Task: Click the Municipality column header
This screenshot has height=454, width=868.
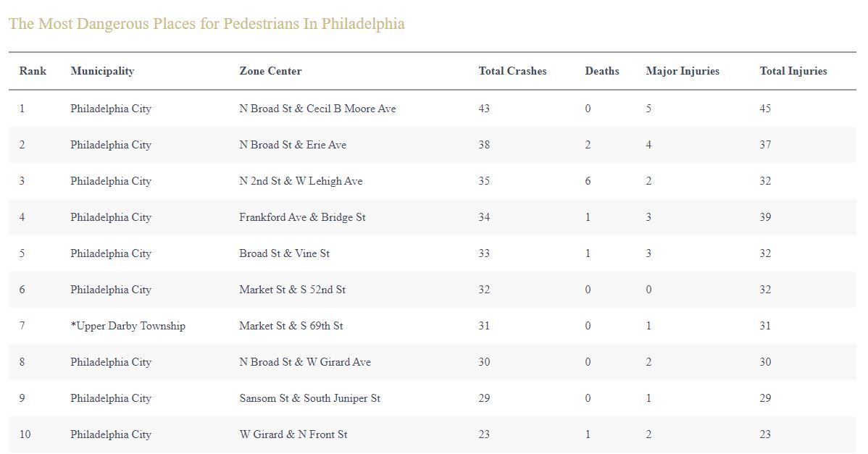Action: coord(102,71)
